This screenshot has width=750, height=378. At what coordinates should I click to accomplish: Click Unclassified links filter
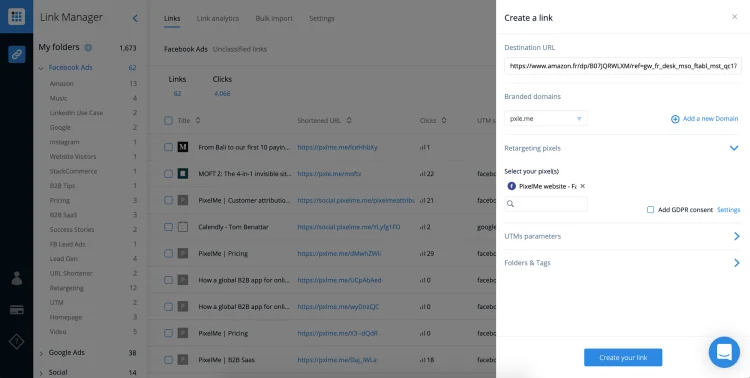pos(240,49)
